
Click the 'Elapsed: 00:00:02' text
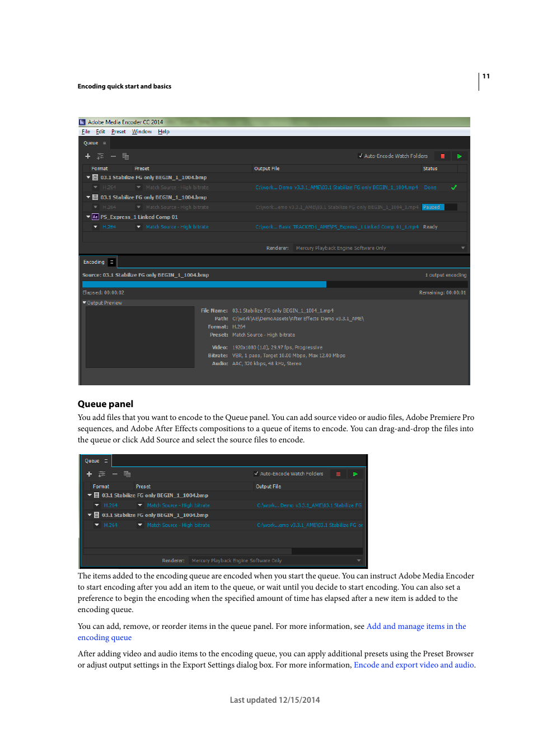pos(103,293)
